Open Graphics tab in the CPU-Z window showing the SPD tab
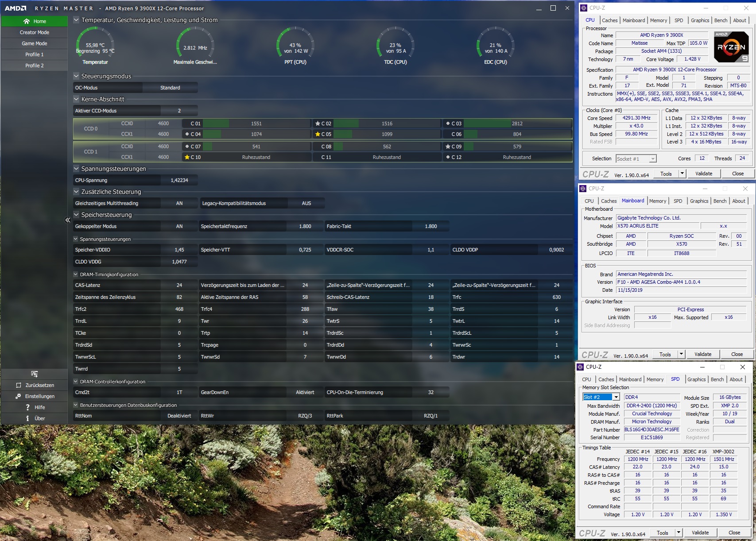Screen dimensions: 756x541 [697, 379]
